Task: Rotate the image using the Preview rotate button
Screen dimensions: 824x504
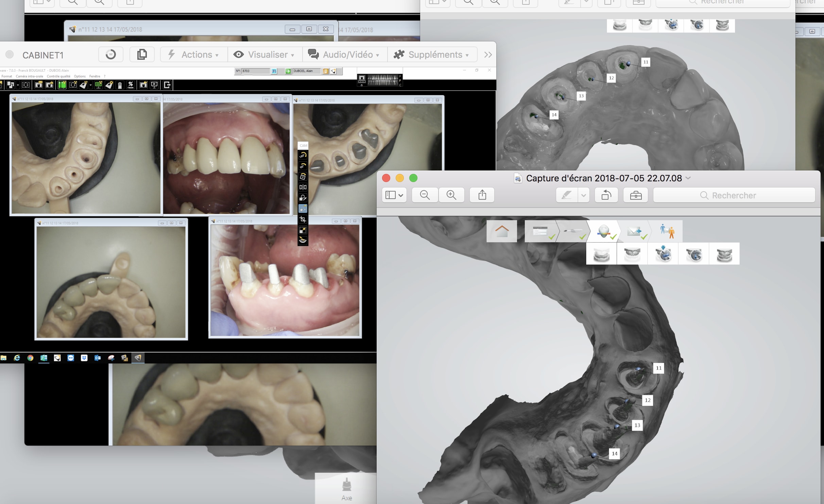Action: 606,195
